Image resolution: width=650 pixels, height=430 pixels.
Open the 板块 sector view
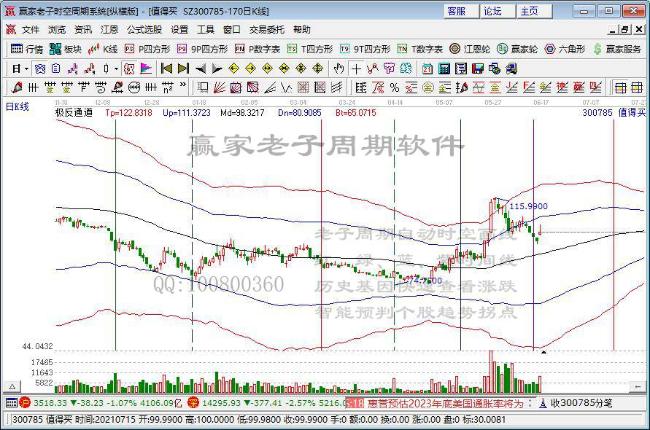pos(65,49)
